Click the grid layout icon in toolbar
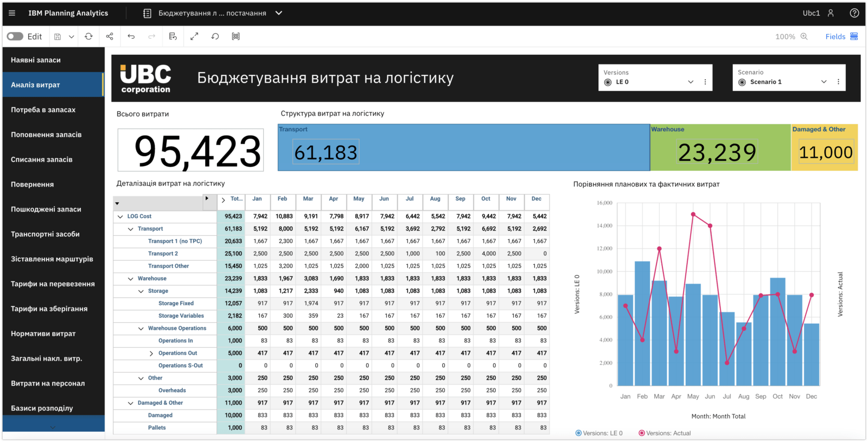This screenshot has width=868, height=442. (235, 36)
